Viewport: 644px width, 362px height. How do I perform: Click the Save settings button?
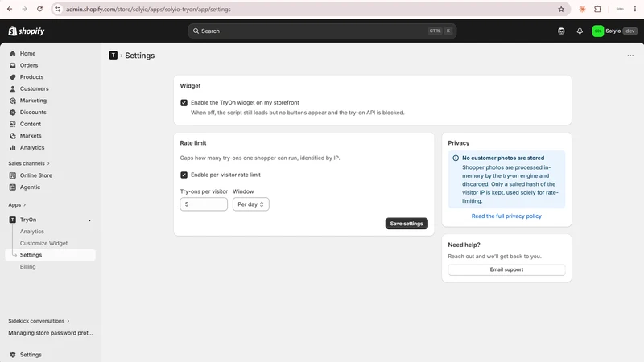(407, 224)
